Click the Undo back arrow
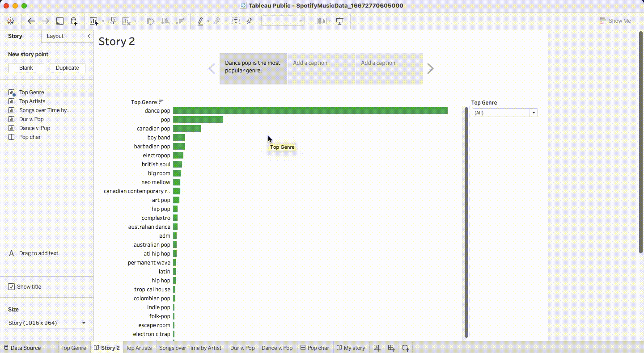The height and width of the screenshot is (353, 644). tap(31, 21)
